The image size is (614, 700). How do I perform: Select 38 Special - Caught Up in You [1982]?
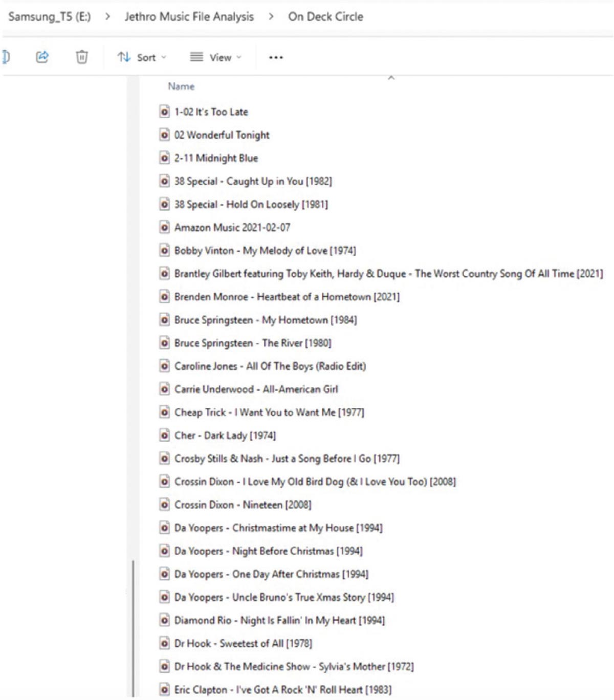pyautogui.click(x=253, y=181)
